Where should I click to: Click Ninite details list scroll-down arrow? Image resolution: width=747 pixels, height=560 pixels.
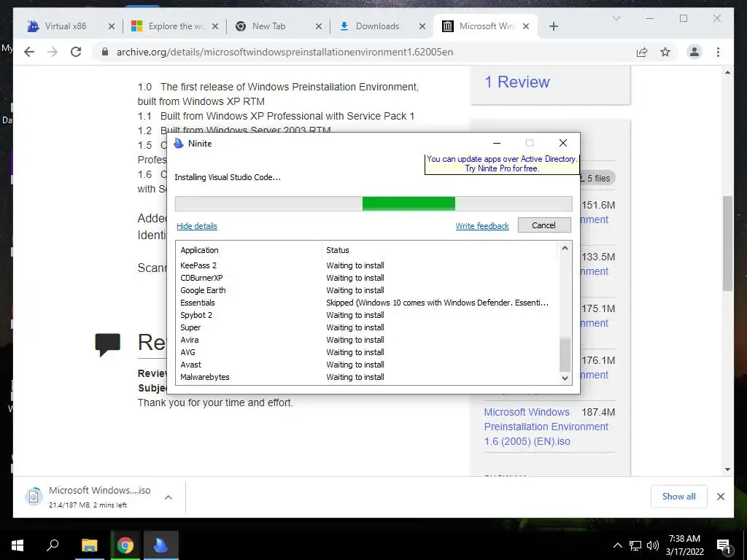coord(565,378)
